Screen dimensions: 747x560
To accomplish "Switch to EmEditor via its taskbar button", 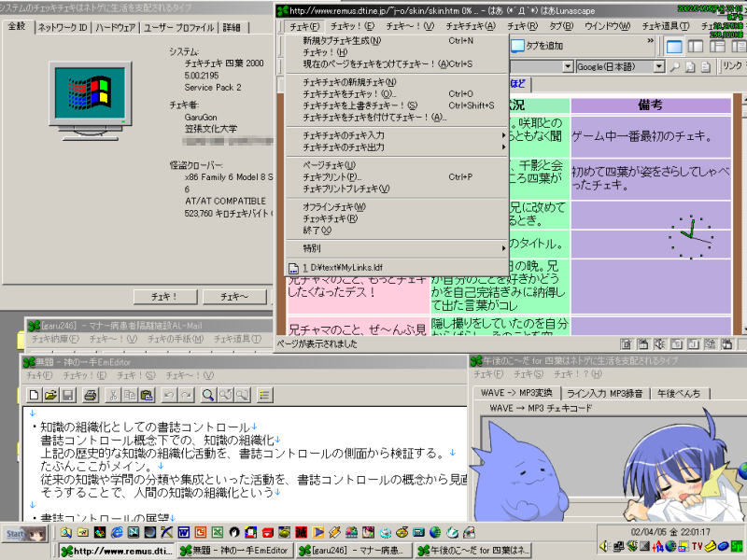I will pyautogui.click(x=234, y=551).
